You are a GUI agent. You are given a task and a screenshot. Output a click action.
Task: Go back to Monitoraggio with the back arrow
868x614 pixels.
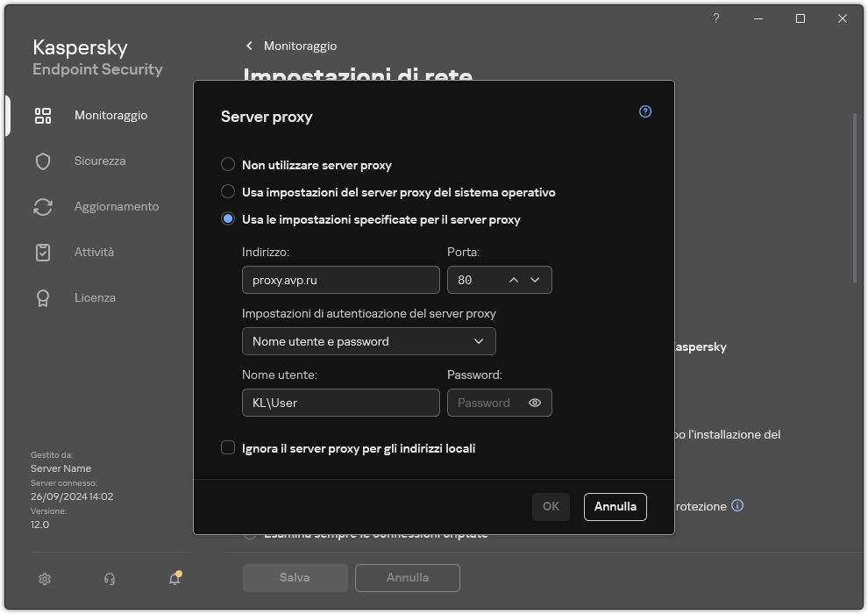tap(249, 46)
